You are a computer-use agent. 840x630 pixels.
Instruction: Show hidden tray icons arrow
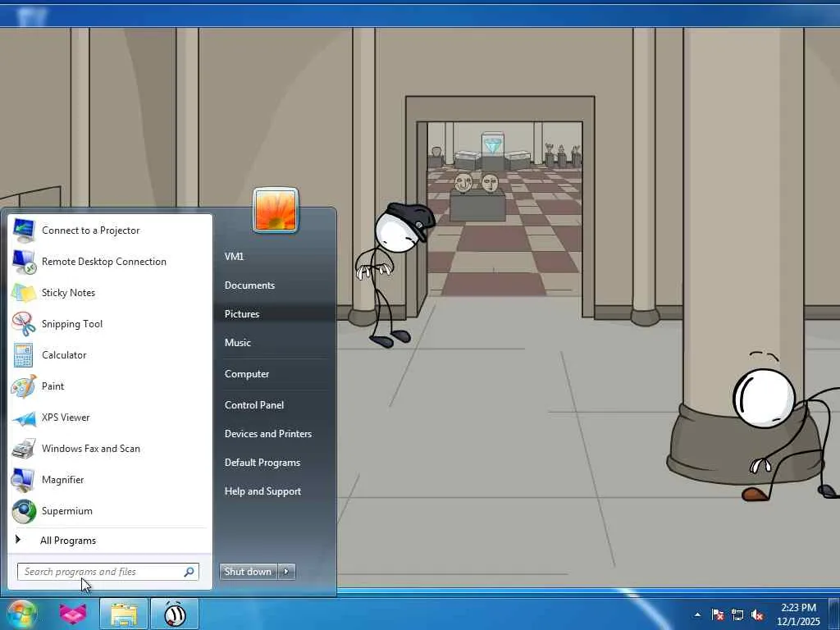point(697,614)
